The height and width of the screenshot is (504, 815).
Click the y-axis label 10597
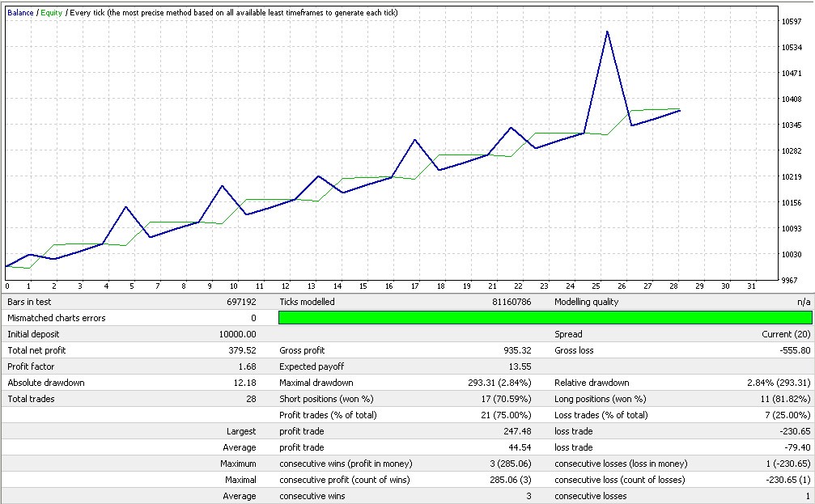792,21
